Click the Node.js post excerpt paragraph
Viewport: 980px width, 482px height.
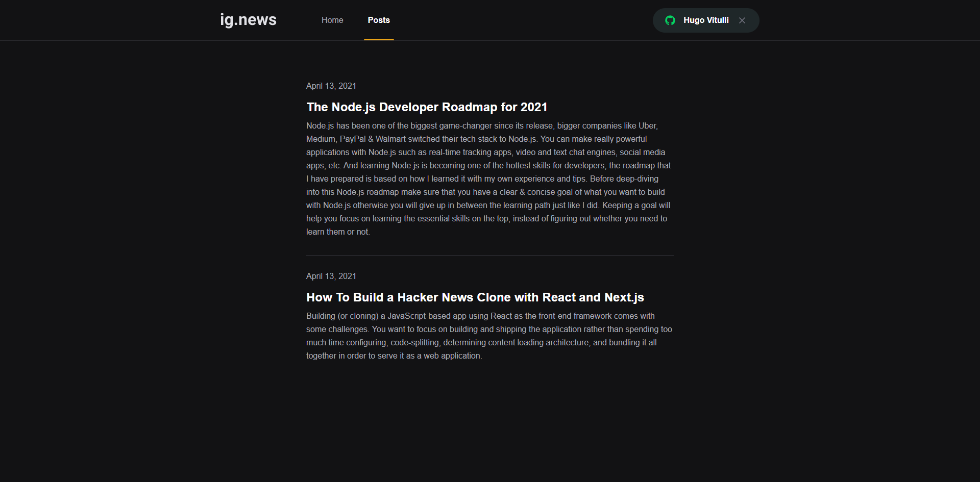click(x=488, y=179)
